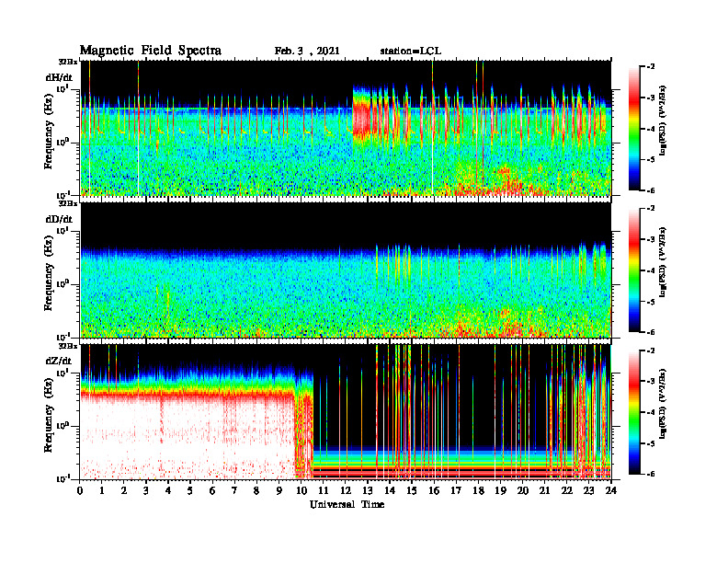Click the hour 5 tick label
728x563 pixels.
click(x=190, y=490)
